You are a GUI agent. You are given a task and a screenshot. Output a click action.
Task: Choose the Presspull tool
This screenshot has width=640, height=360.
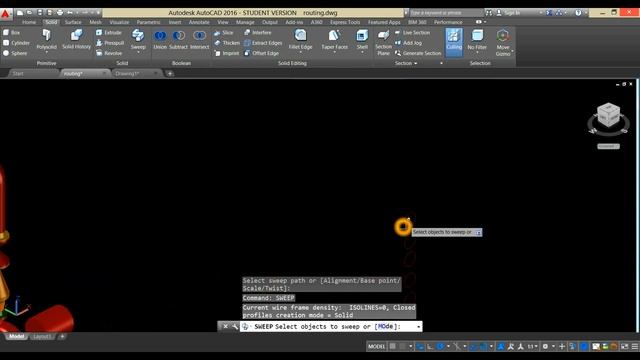coord(110,43)
